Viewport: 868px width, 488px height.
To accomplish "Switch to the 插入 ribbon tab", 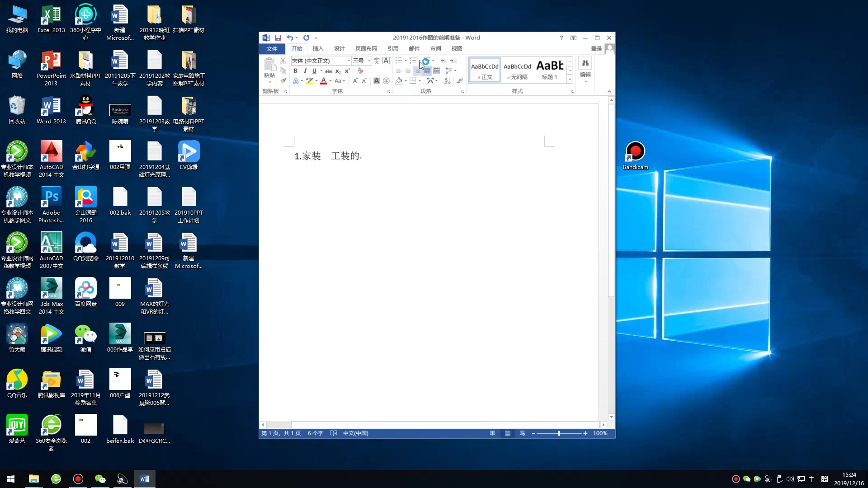I will pos(318,48).
